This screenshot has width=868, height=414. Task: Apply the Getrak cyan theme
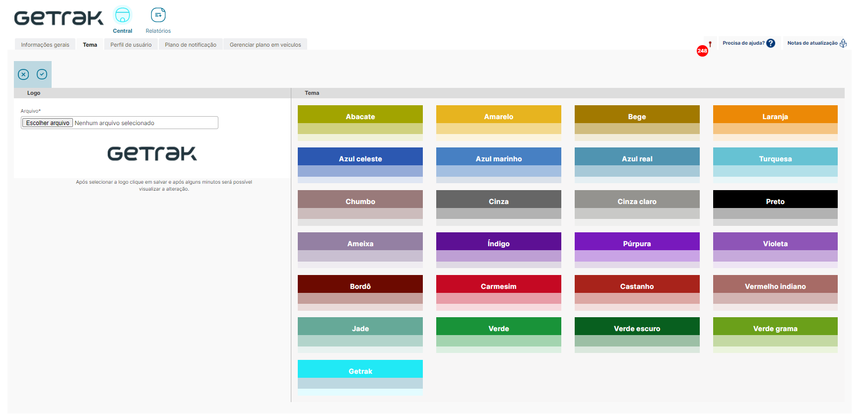[x=360, y=378]
